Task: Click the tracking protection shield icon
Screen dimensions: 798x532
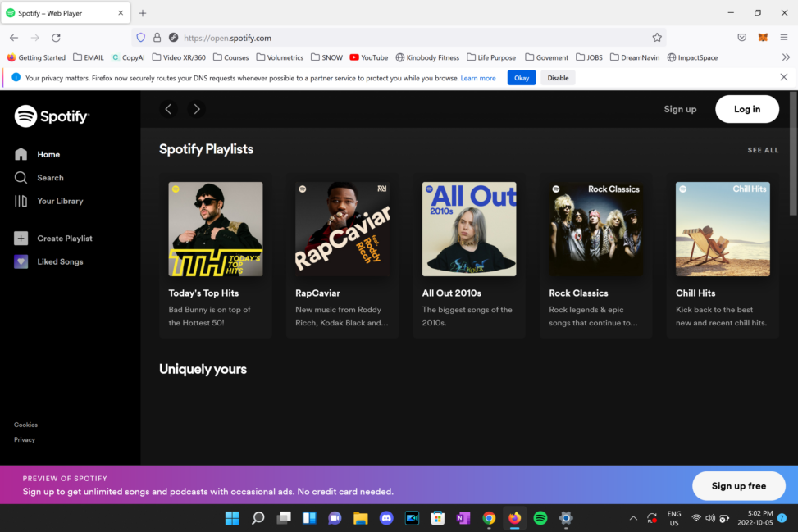Action: (141, 38)
